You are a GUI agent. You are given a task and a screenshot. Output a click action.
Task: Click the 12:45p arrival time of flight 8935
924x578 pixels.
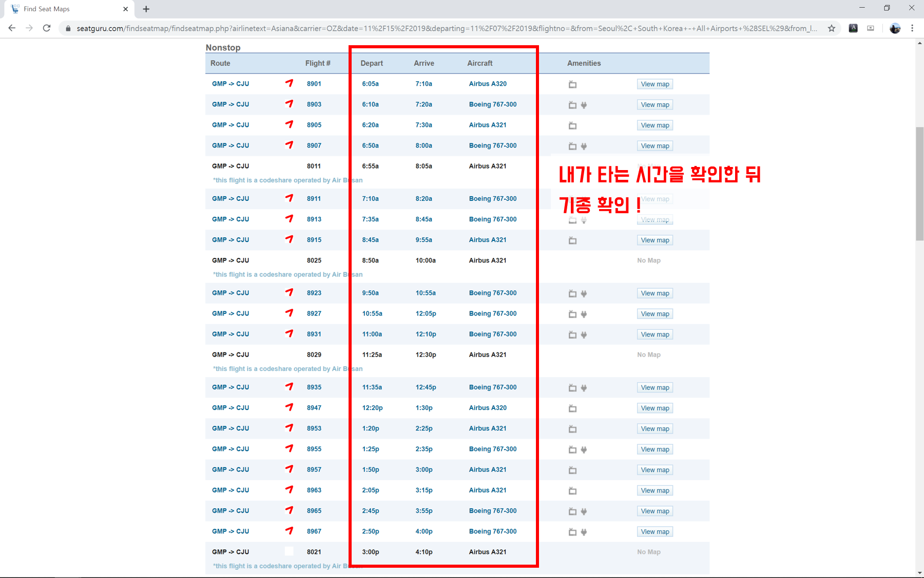(x=426, y=387)
